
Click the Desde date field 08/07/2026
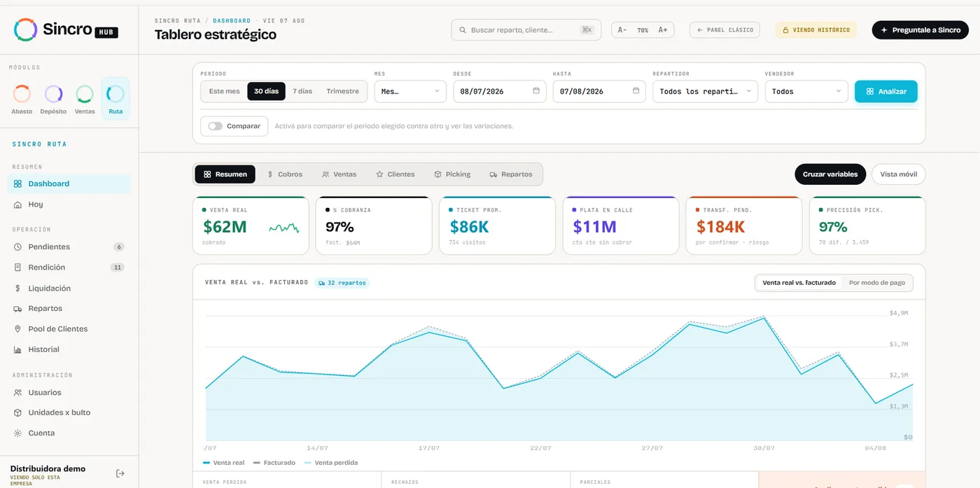point(500,91)
